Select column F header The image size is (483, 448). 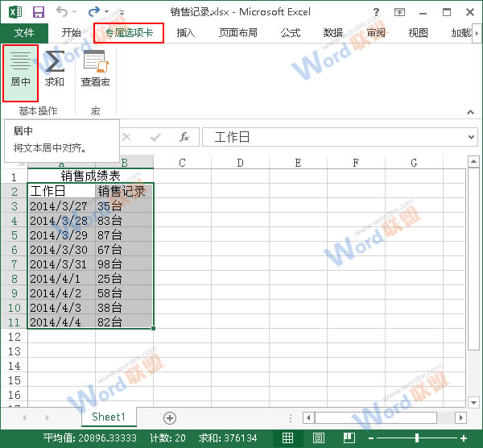[356, 163]
